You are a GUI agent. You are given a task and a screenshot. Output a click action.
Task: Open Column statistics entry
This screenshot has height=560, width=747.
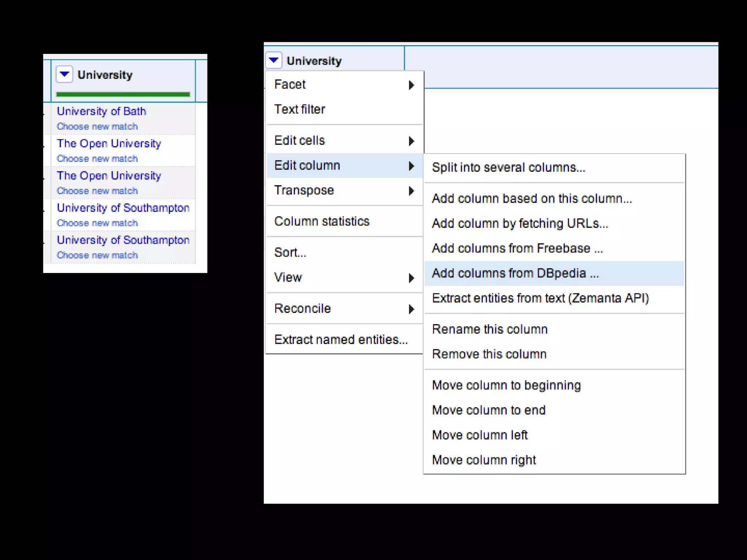pos(322,221)
